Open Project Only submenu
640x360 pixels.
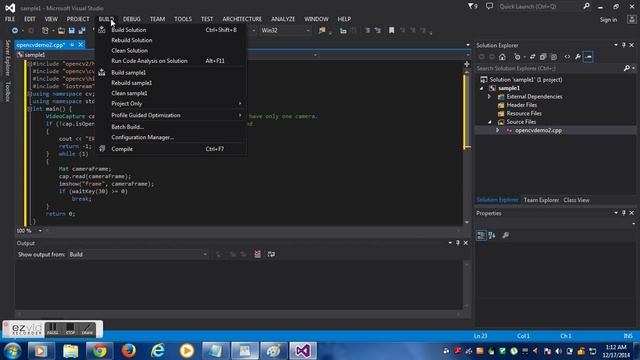171,104
